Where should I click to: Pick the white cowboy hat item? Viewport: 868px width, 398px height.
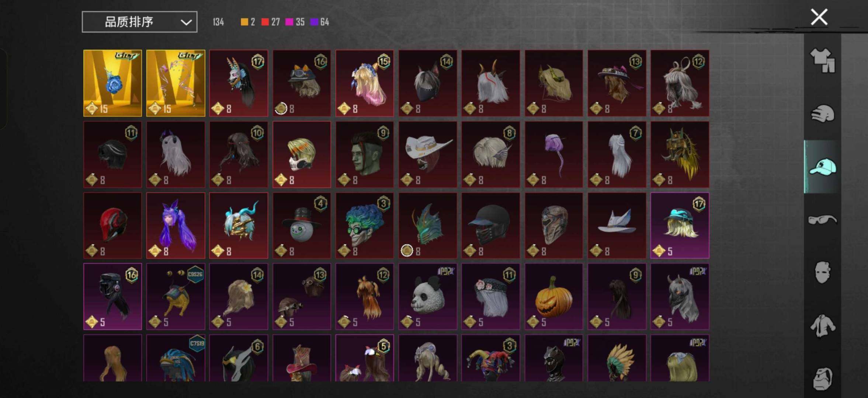coord(428,154)
